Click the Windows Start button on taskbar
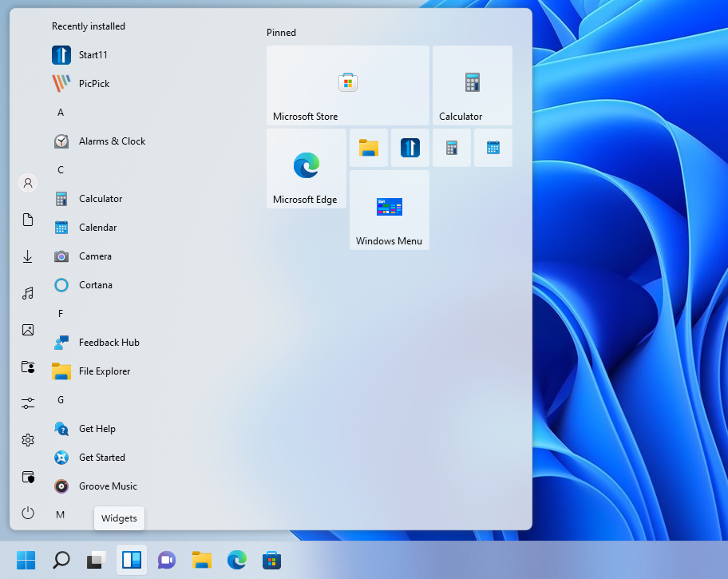This screenshot has height=579, width=728. (26, 560)
